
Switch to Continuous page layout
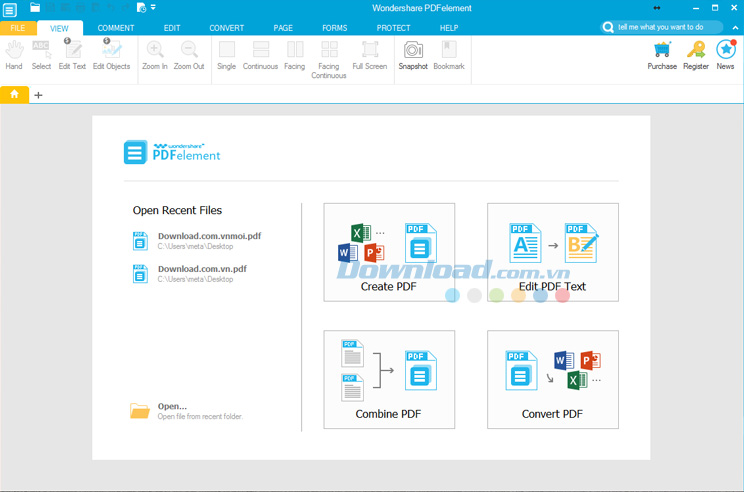[x=260, y=56]
